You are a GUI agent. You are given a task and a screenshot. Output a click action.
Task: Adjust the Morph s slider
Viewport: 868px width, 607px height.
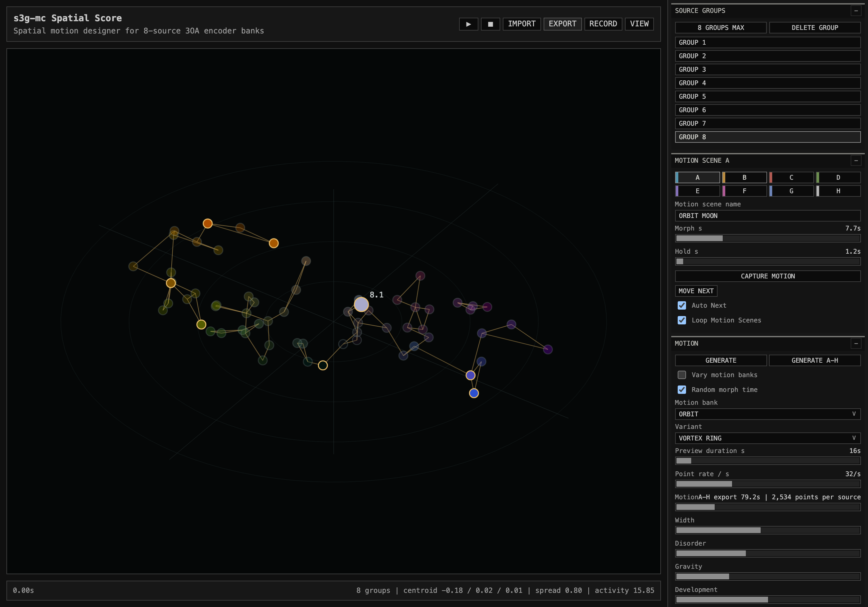[x=768, y=238]
